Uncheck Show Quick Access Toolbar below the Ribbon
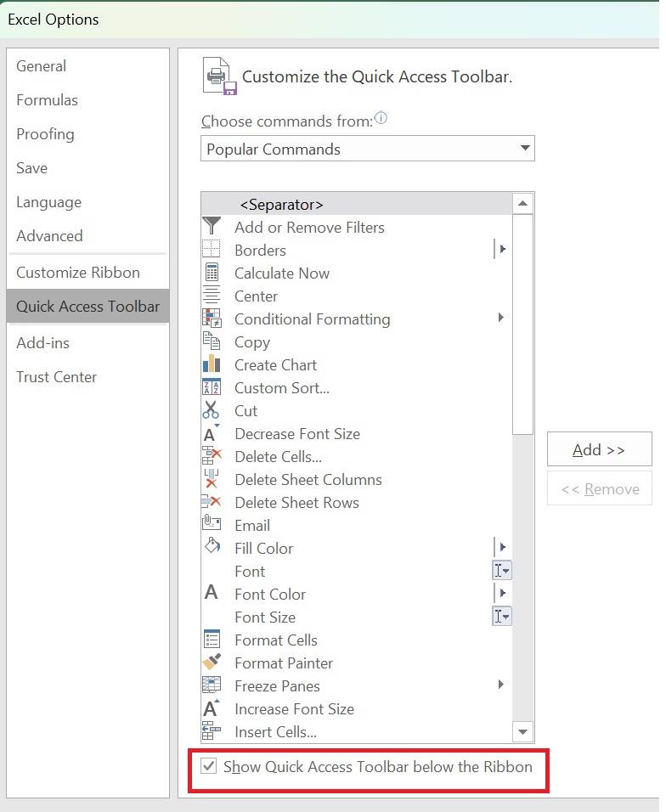666x812 pixels. [208, 767]
